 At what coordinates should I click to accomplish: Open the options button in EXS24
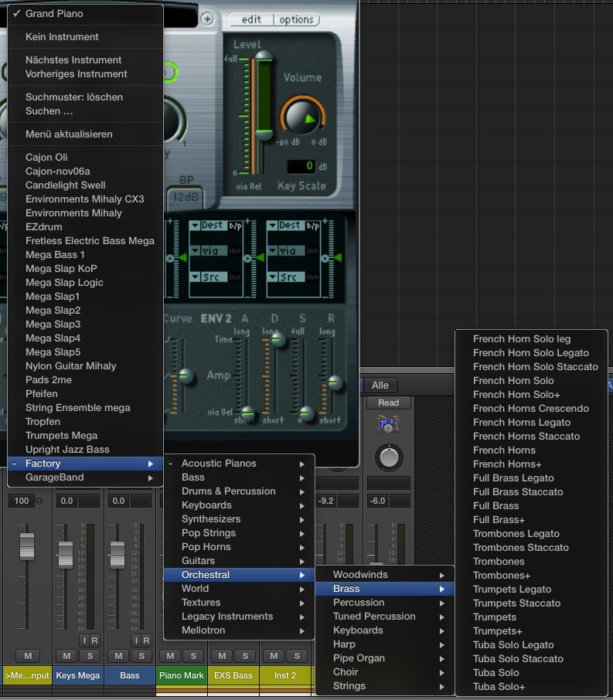[x=297, y=19]
